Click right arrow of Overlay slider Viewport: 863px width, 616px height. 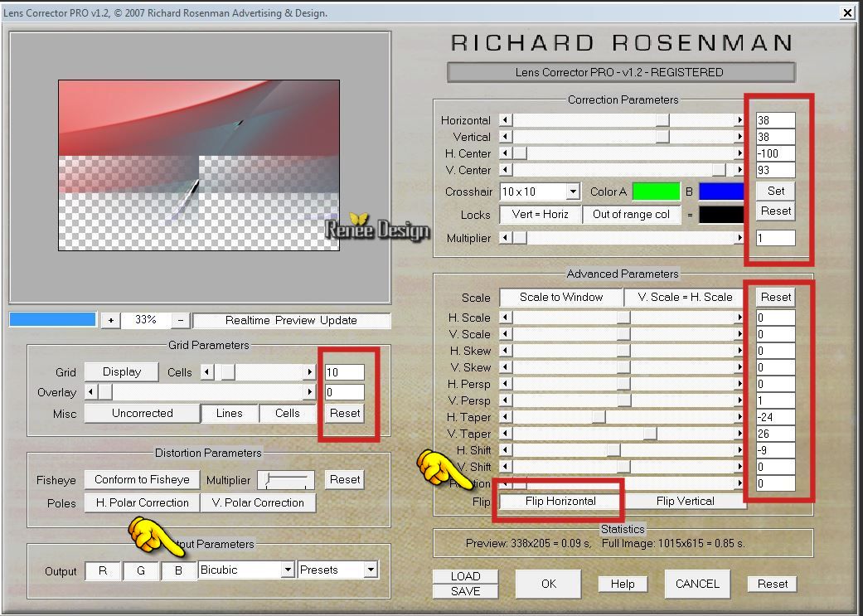click(310, 392)
